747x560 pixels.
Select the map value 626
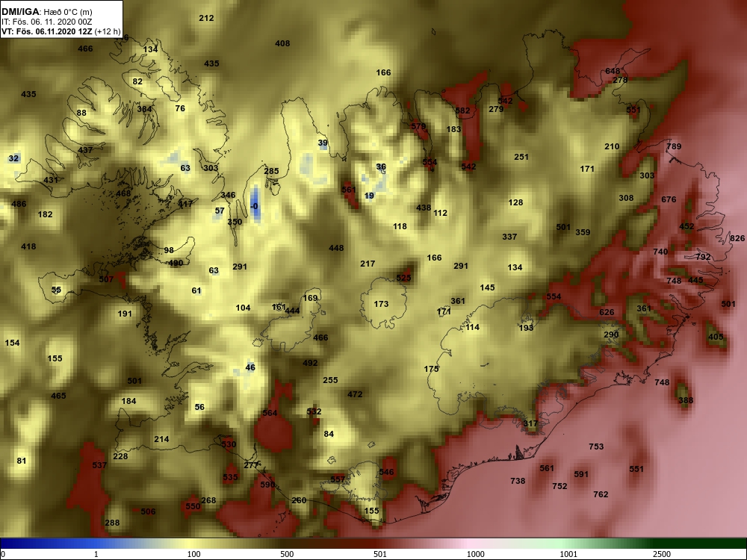point(607,312)
